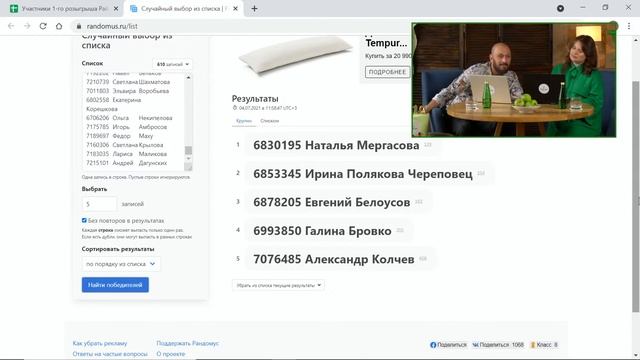Click list row '7210739 Светлана Шахматова'

click(128, 82)
